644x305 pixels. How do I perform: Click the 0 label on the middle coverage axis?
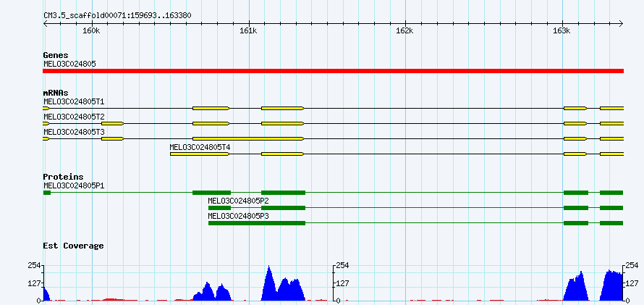tap(339, 301)
